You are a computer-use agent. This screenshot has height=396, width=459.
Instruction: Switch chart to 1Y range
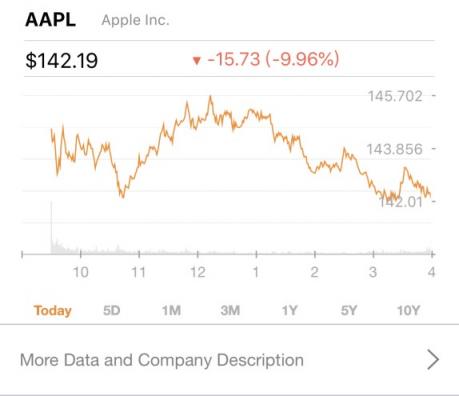289,310
